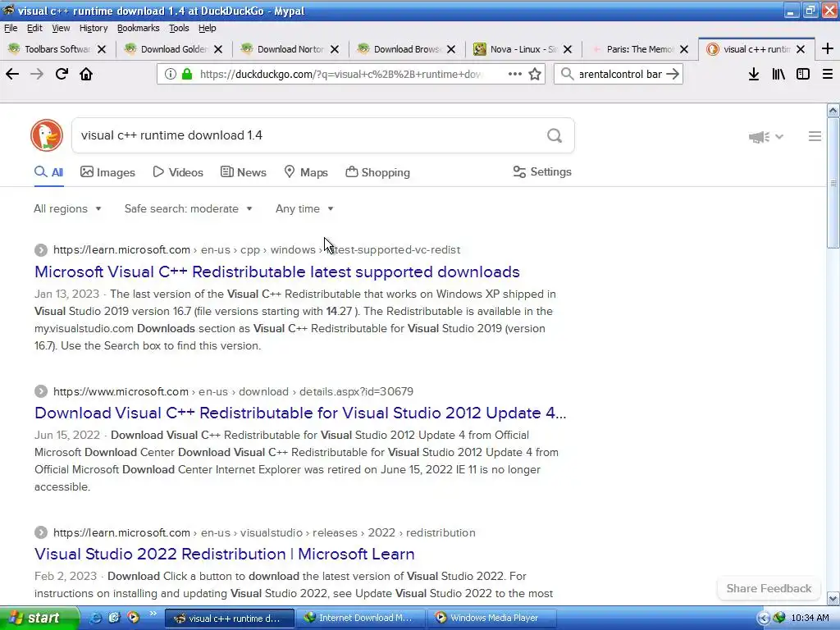The height and width of the screenshot is (630, 840).
Task: Open the library bookshelf icon
Action: [778, 74]
